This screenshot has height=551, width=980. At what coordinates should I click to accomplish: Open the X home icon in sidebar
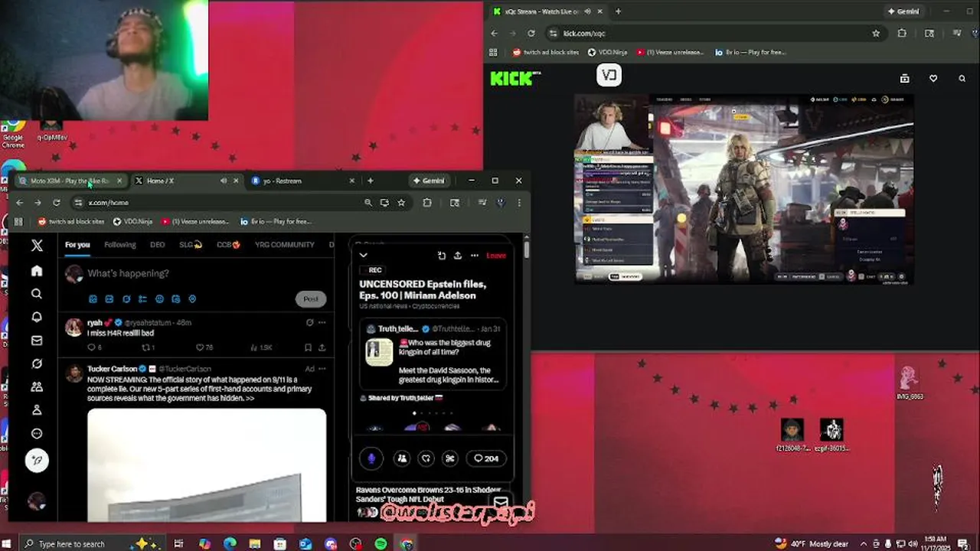click(x=36, y=271)
